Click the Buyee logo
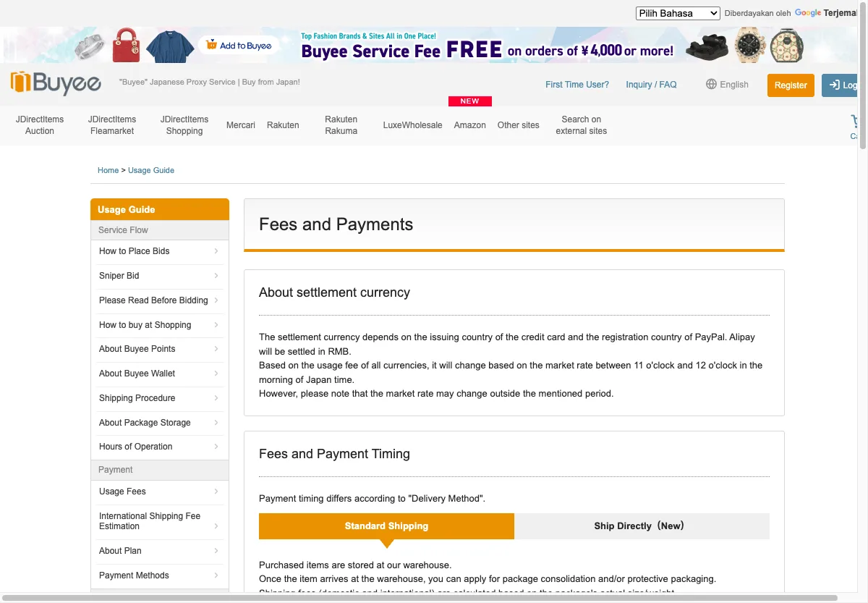This screenshot has width=868, height=603. pyautogui.click(x=56, y=83)
